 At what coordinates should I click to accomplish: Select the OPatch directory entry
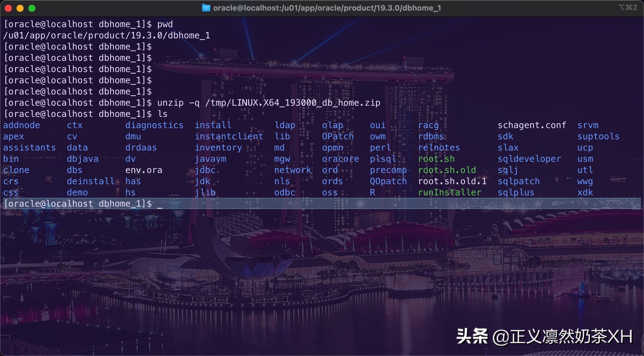pyautogui.click(x=338, y=136)
